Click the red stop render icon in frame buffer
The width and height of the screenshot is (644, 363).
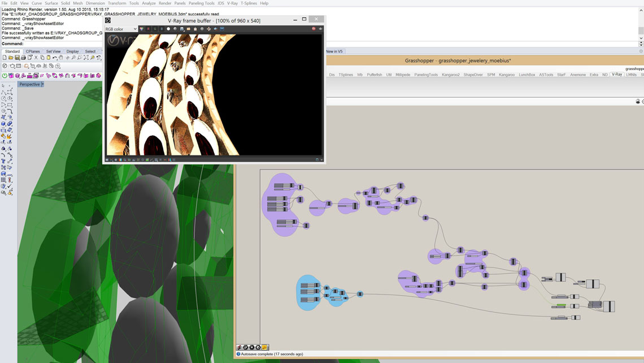(x=314, y=29)
